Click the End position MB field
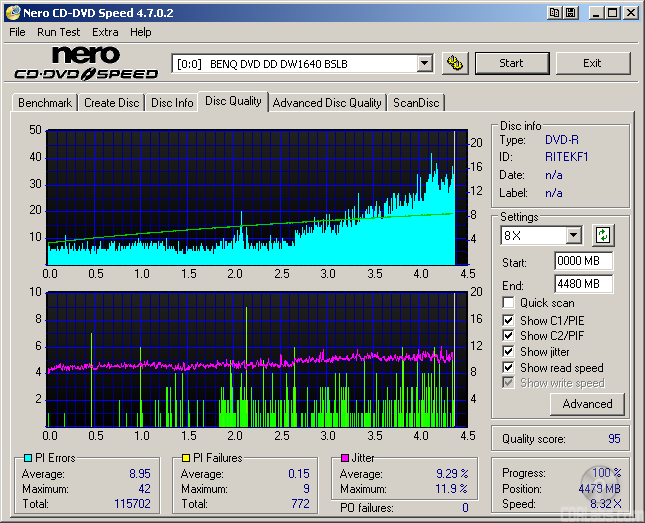 pyautogui.click(x=583, y=284)
